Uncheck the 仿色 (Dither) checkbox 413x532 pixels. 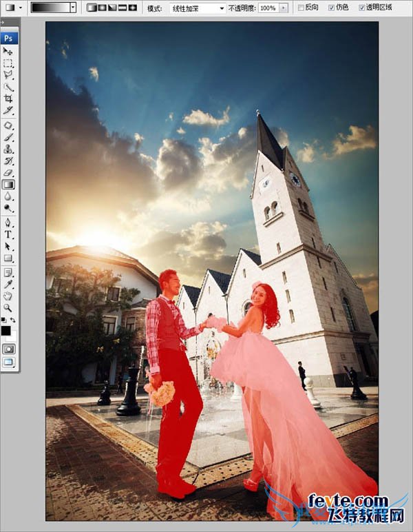(332, 8)
